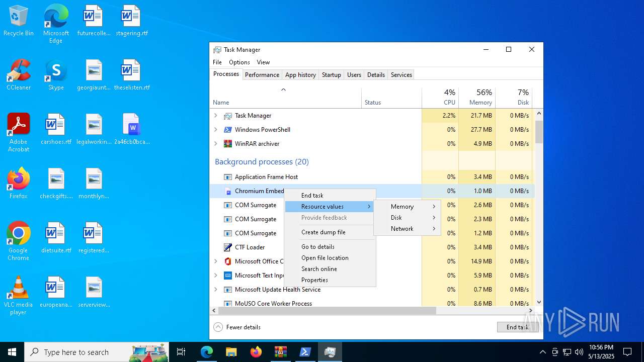The image size is (644, 362).
Task: Open Google Chrome desktop shortcut
Action: [19, 241]
